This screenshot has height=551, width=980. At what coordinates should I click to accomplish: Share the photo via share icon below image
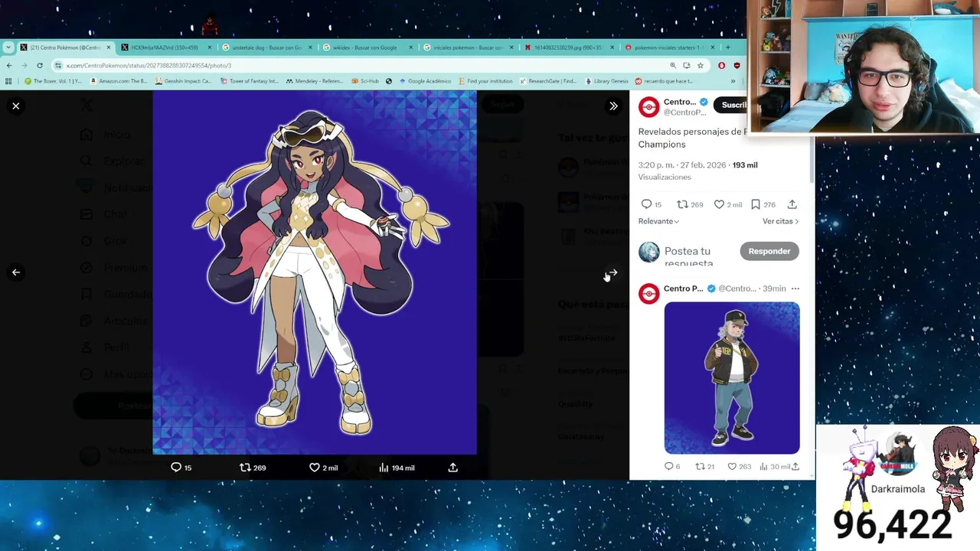tap(452, 468)
